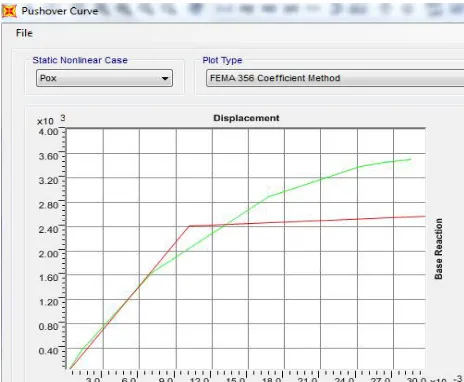Click the 0.40 tick label on vertical axis
The width and height of the screenshot is (464, 382).
tap(49, 351)
